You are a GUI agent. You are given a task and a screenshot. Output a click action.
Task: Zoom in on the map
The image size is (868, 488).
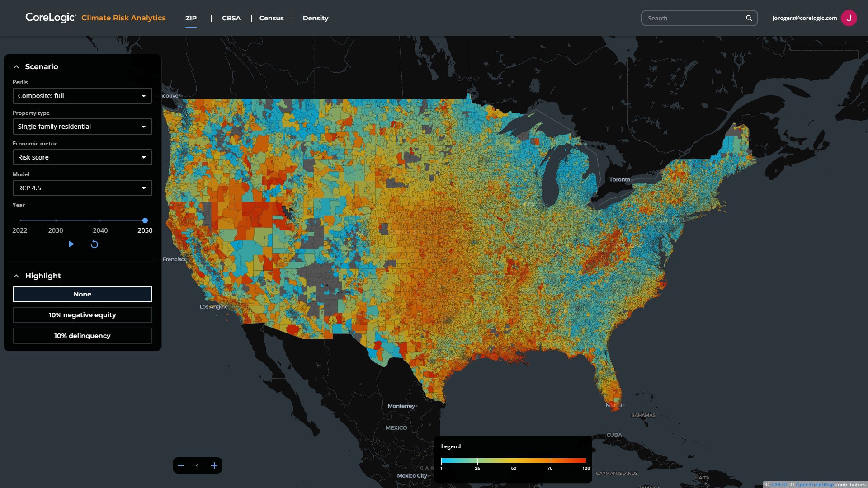[214, 465]
